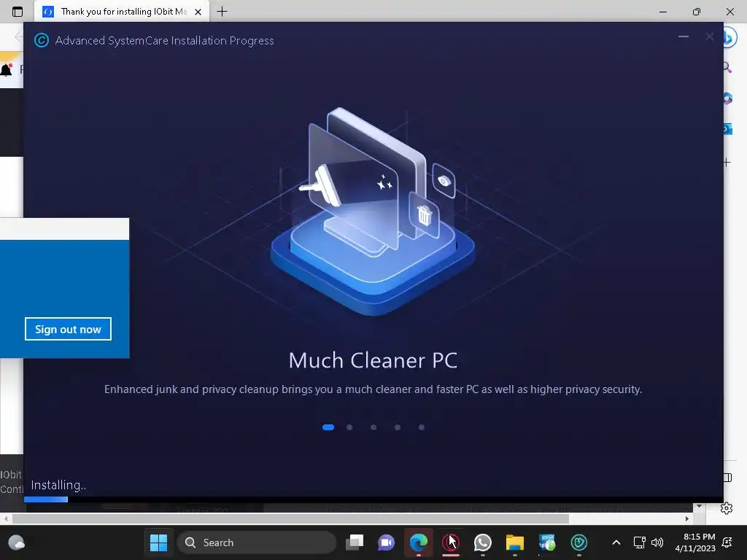The image size is (747, 560).
Task: Open the Windows Start menu
Action: [158, 542]
